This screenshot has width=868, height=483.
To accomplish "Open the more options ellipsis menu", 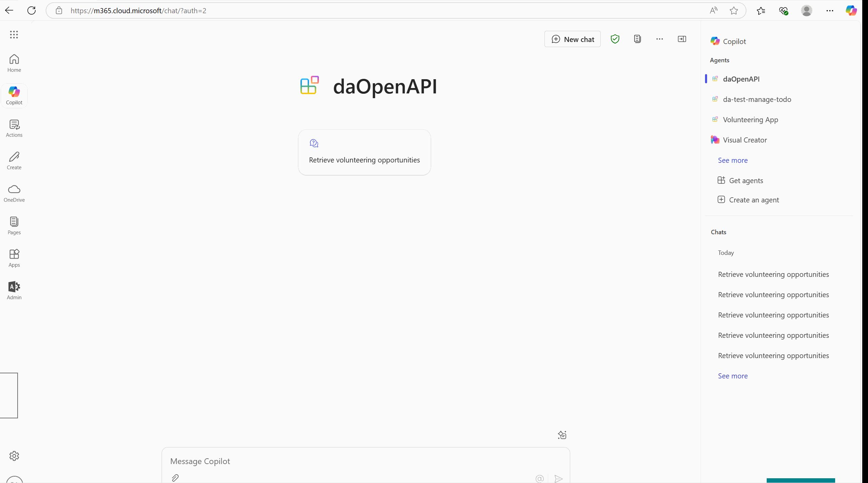I will click(659, 39).
